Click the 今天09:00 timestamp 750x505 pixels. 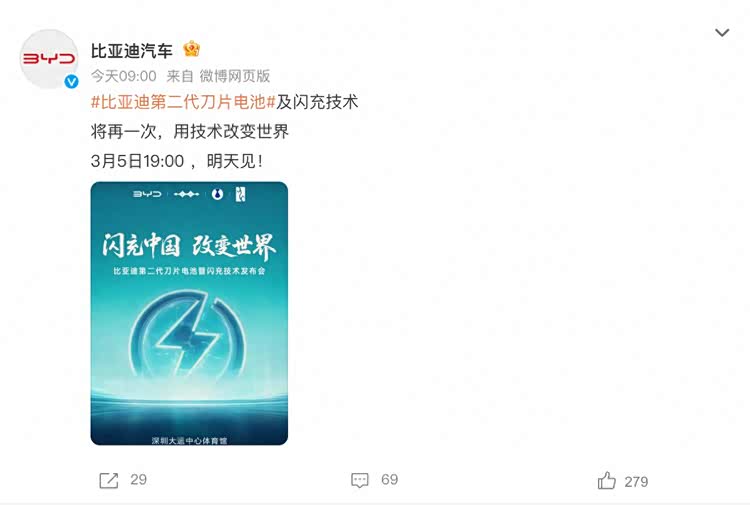point(123,76)
